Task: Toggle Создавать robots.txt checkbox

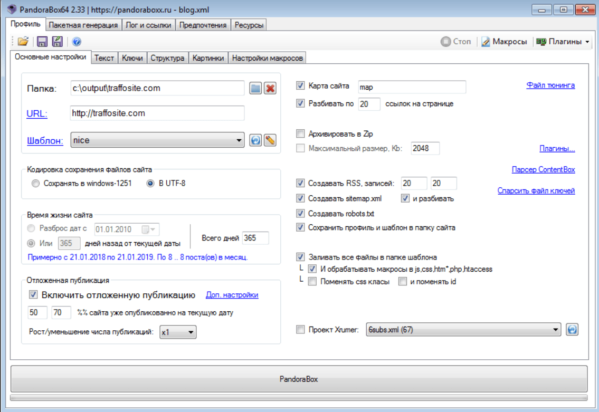Action: [x=300, y=213]
